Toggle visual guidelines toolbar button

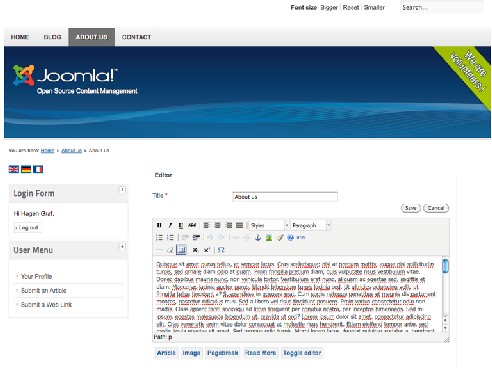click(181, 250)
